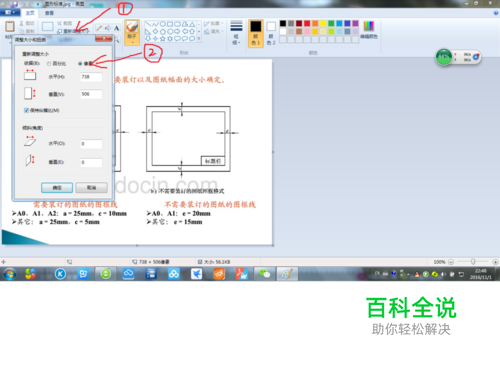Open the line Size thickness selector

point(236,32)
